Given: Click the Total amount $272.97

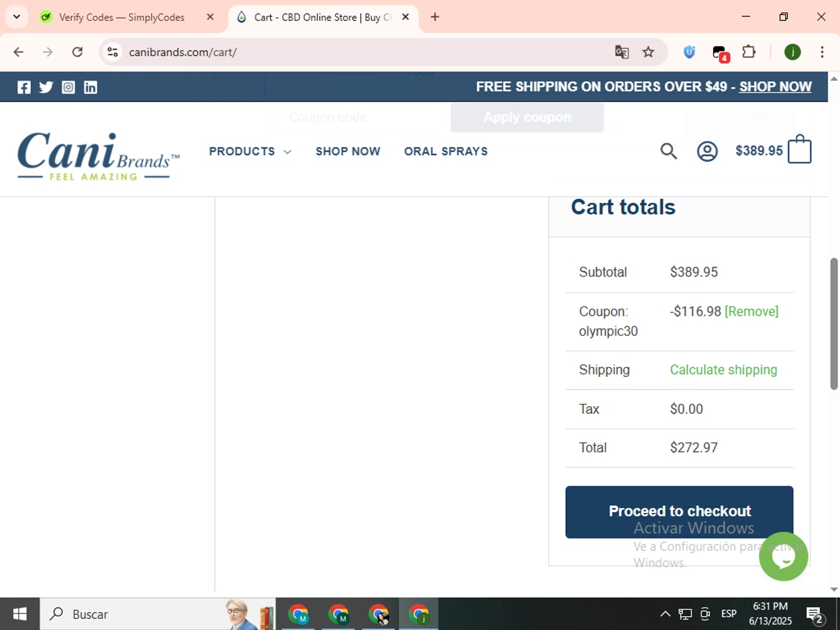Looking at the screenshot, I should pos(694,447).
